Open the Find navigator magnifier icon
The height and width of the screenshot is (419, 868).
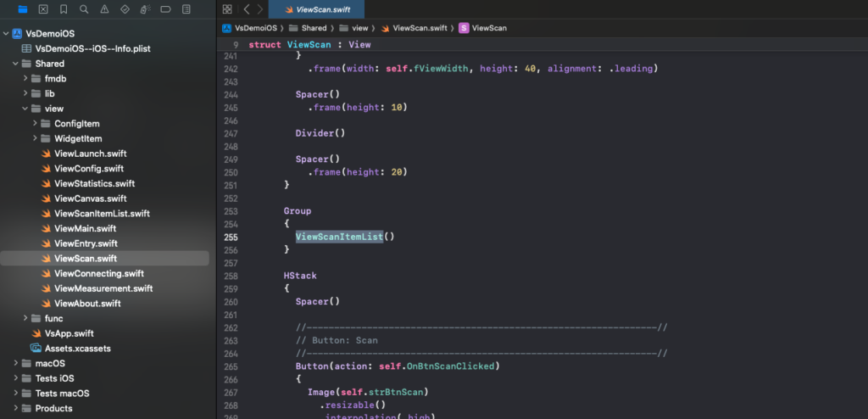(x=84, y=9)
